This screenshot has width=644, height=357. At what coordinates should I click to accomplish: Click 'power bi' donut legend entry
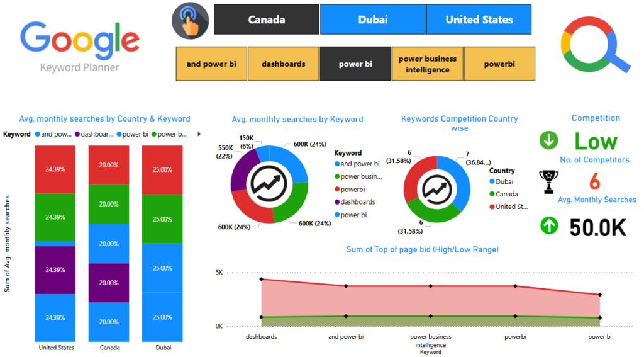351,215
